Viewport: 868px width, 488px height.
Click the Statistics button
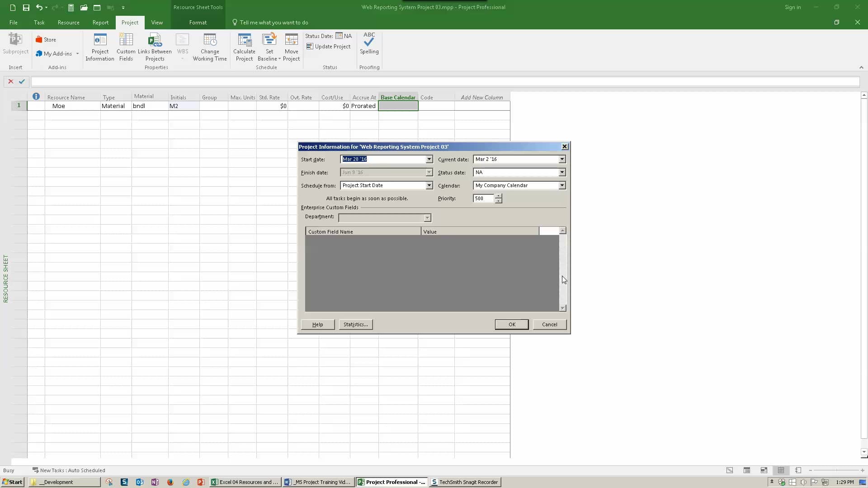pyautogui.click(x=355, y=324)
